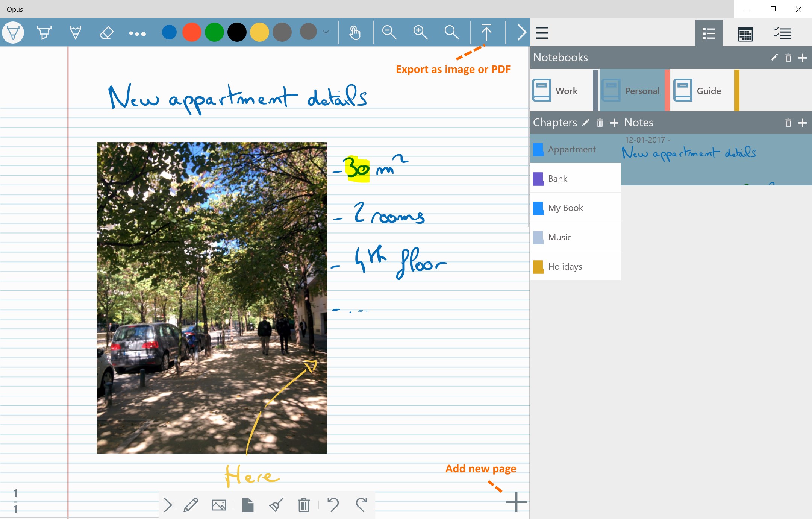Image resolution: width=812 pixels, height=519 pixels.
Task: Open the Work notebook
Action: pyautogui.click(x=560, y=91)
